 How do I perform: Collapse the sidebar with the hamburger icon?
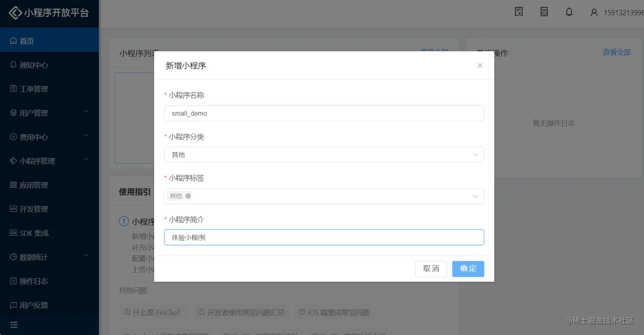(x=14, y=325)
